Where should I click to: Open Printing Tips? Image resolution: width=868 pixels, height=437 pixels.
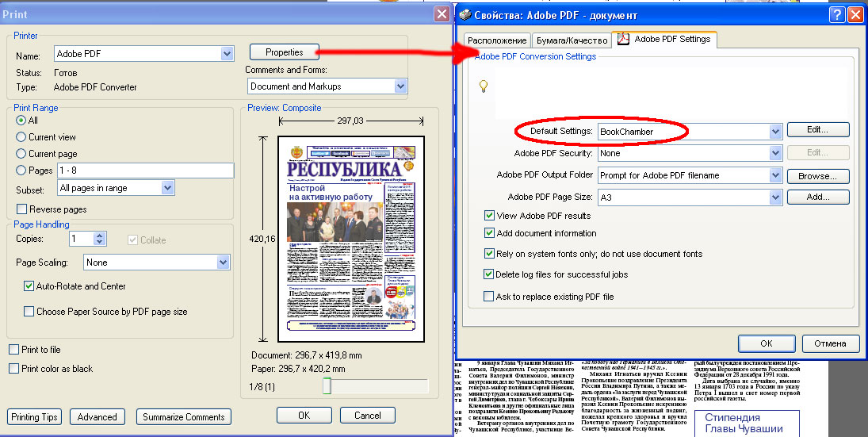pos(34,417)
